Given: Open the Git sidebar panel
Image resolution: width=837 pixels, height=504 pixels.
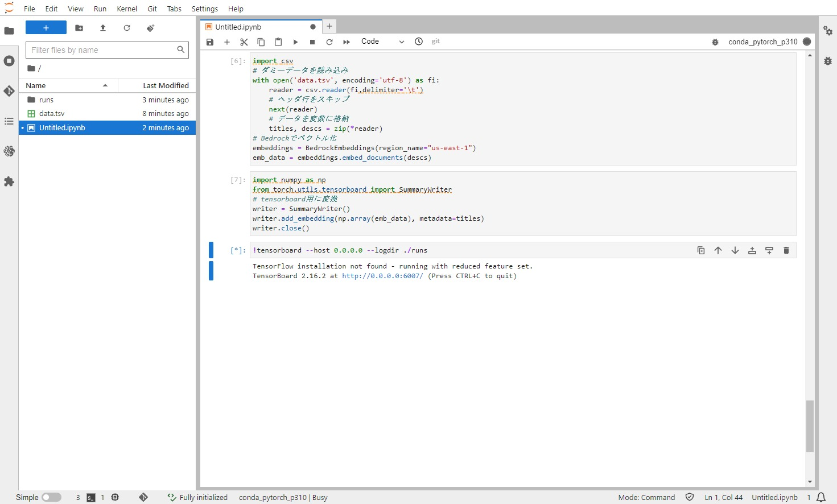Looking at the screenshot, I should (x=9, y=91).
